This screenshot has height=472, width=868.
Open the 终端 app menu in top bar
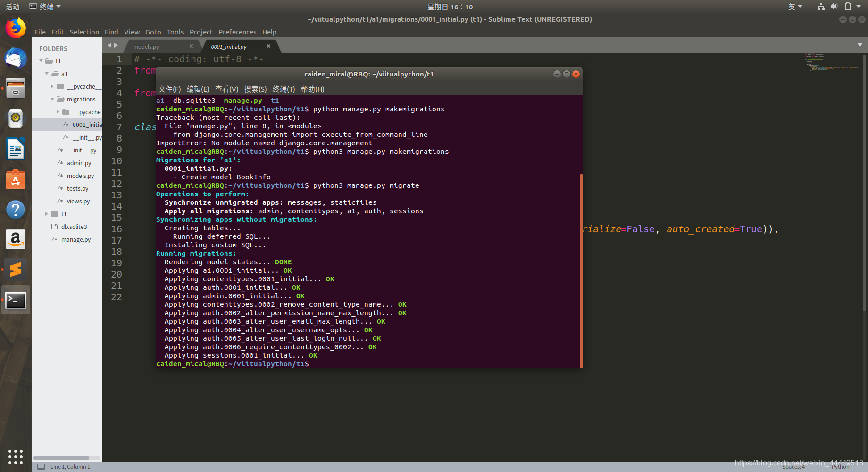pos(45,7)
